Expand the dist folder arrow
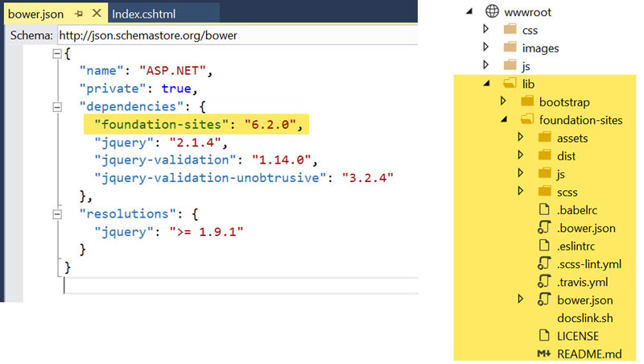 pyautogui.click(x=521, y=155)
